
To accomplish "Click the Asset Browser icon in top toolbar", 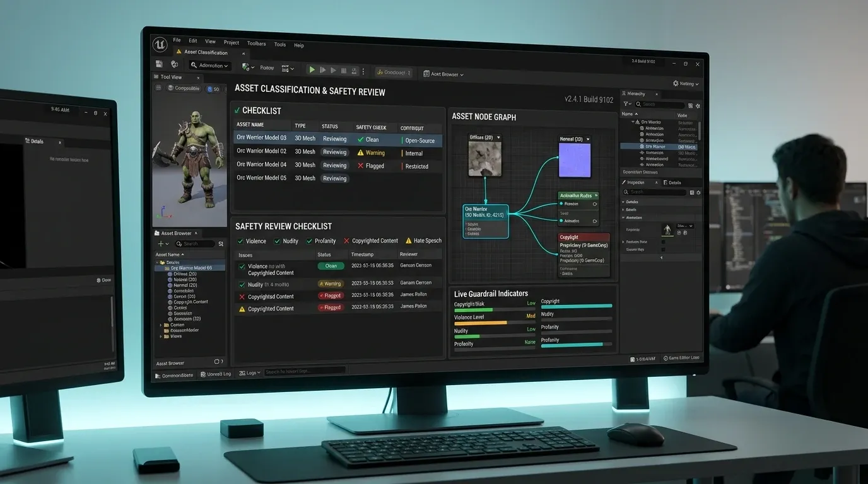I will (426, 74).
